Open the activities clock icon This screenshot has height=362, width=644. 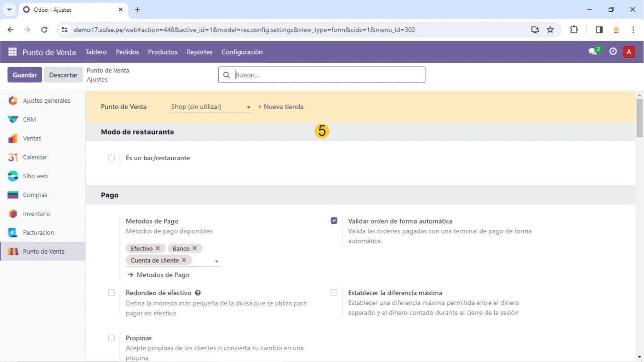[613, 51]
